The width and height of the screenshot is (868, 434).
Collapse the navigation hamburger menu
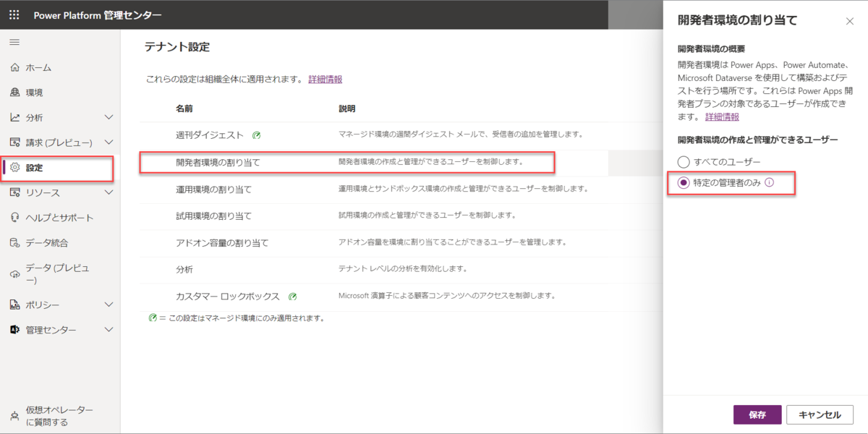tap(14, 43)
